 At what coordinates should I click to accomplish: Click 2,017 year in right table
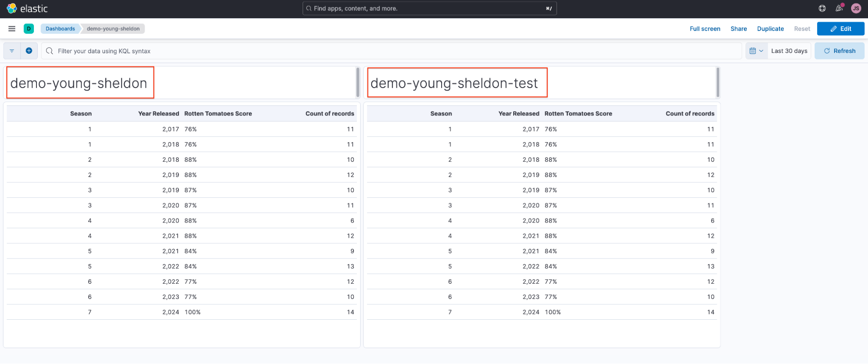click(531, 129)
